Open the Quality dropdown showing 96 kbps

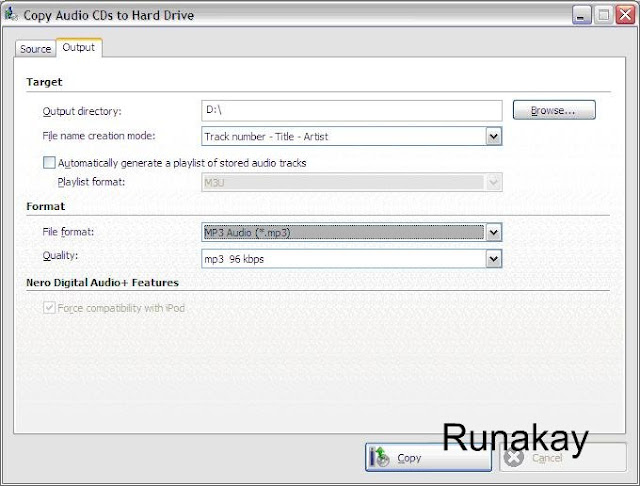(x=351, y=259)
